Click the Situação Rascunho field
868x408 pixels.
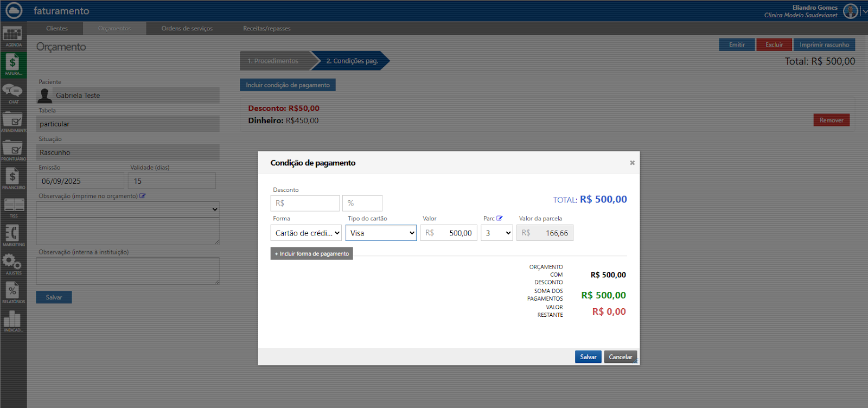click(x=128, y=152)
